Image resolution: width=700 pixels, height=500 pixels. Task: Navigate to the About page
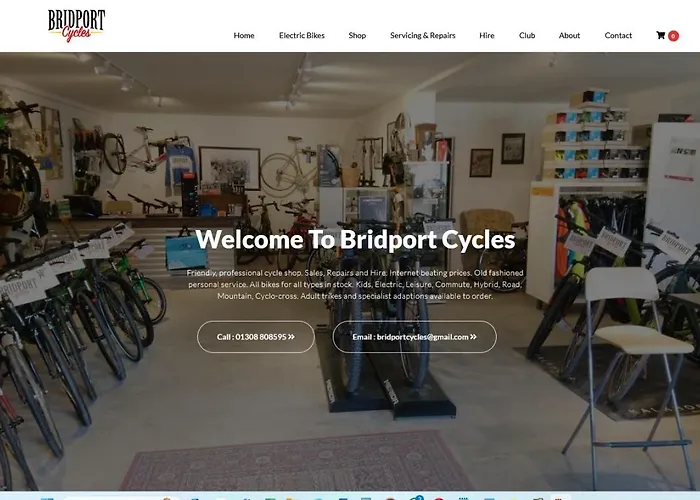pos(569,35)
